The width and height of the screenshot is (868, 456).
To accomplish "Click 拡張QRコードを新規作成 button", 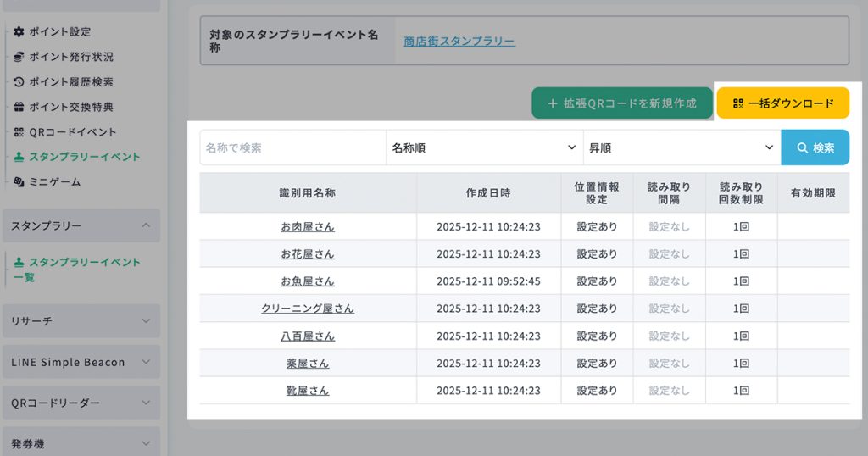I will (x=622, y=103).
